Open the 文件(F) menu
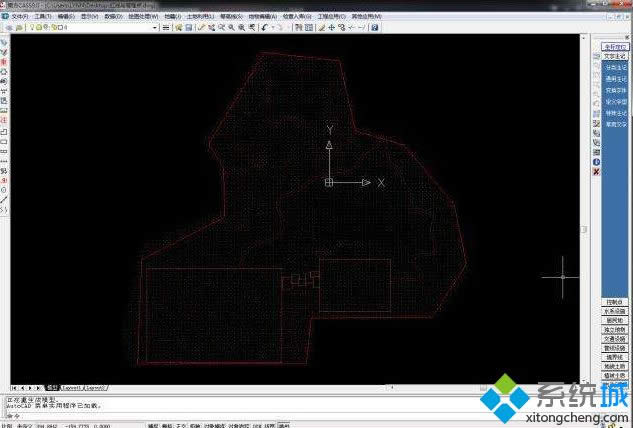The height and width of the screenshot is (428, 633). tap(17, 17)
